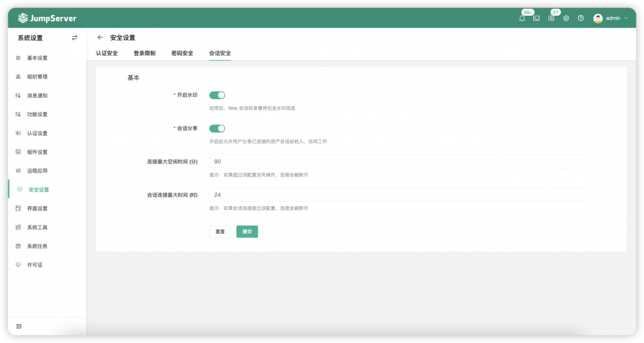Click the 安全设置 shield icon
This screenshot has width=644, height=343.
(19, 190)
